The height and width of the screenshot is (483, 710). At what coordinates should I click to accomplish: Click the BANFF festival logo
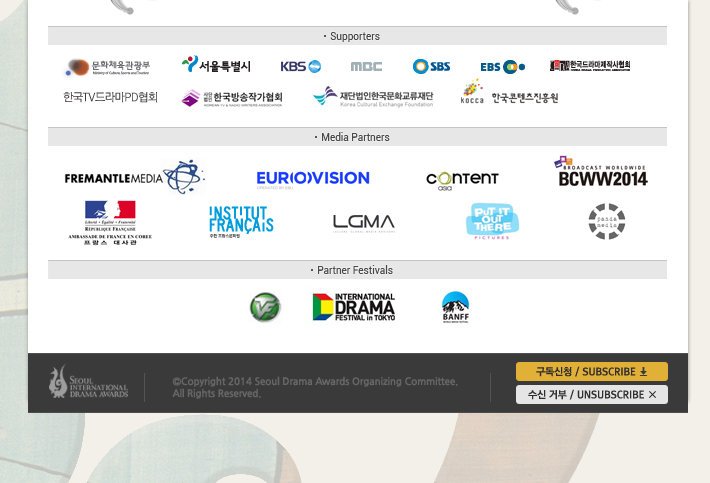[x=456, y=307]
